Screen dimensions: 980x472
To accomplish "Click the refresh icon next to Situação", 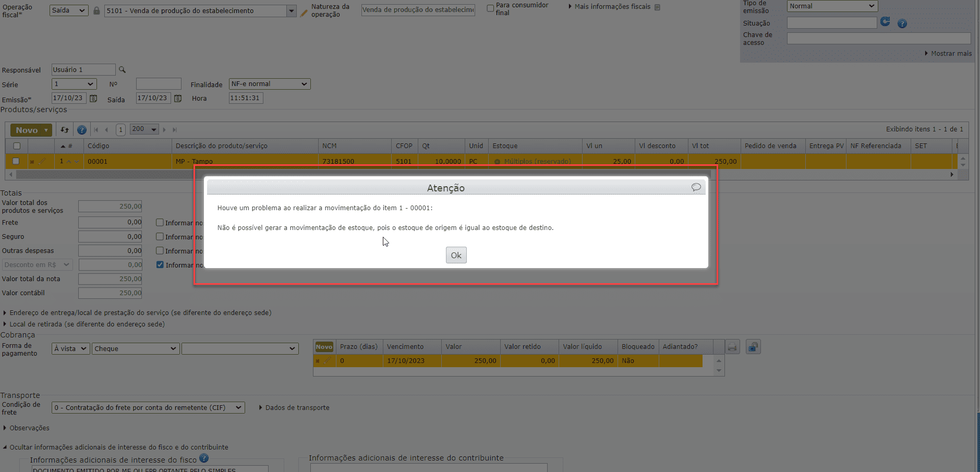I will pyautogui.click(x=885, y=22).
